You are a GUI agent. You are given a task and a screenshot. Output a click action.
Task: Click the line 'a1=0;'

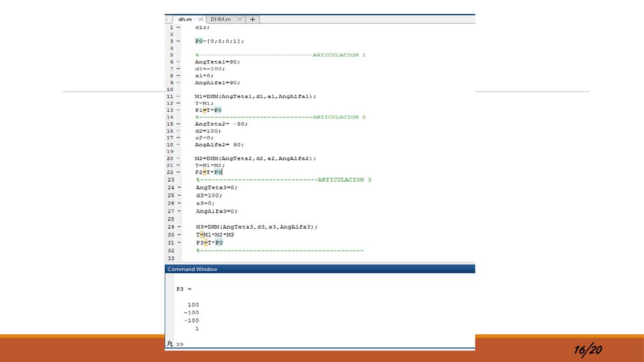pos(204,76)
